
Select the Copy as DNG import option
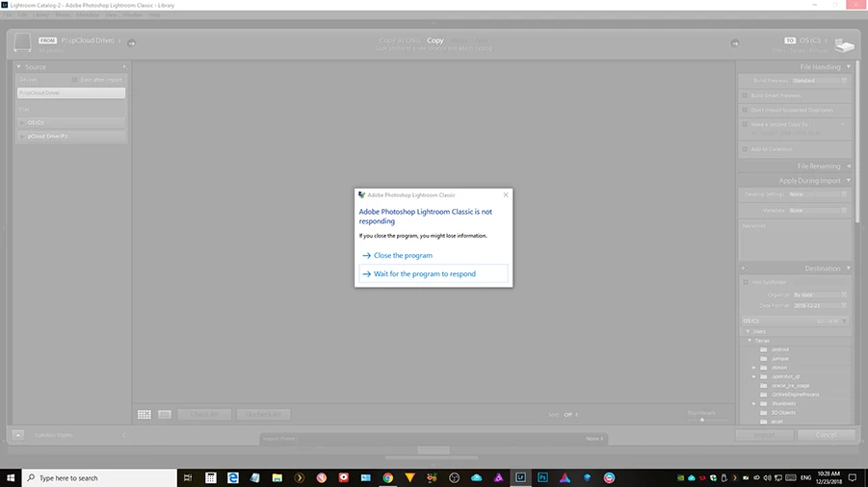[x=399, y=40]
